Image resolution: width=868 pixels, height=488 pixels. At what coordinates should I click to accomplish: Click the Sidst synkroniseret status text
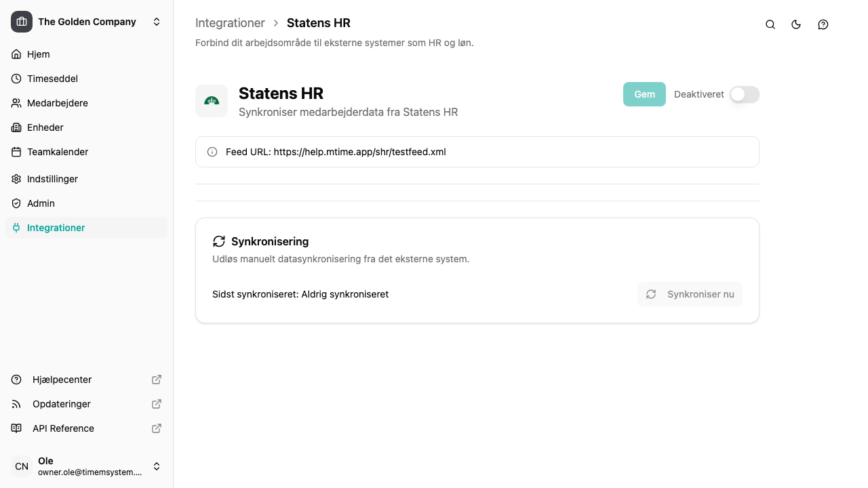coord(300,294)
